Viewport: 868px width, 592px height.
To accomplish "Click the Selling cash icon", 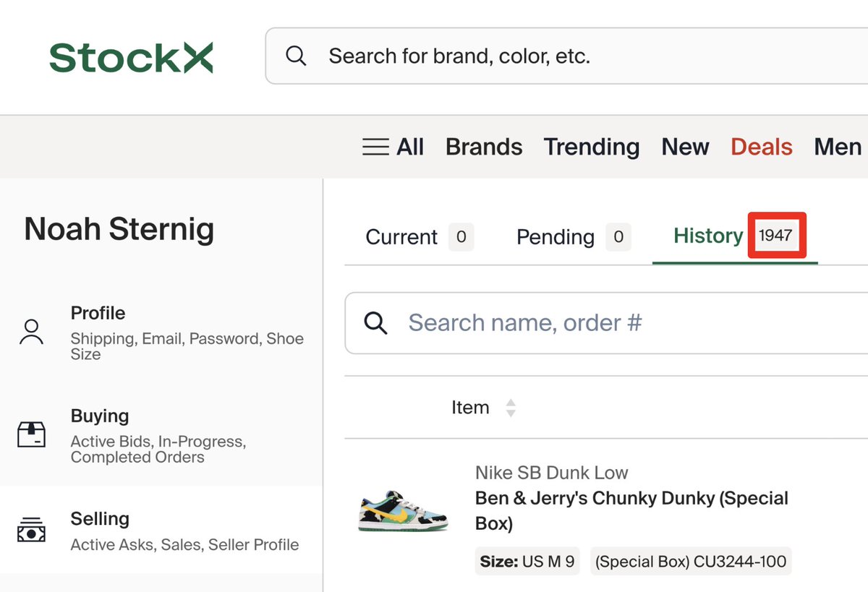I will tap(31, 531).
